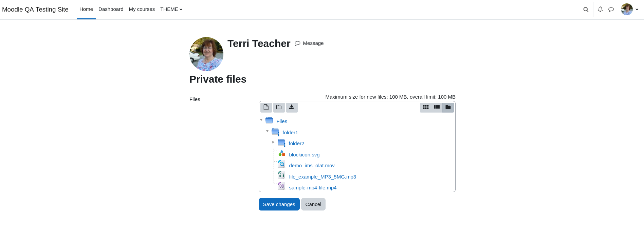Select the blockicon.svg file
Screen dimensions: 644x236
point(304,155)
